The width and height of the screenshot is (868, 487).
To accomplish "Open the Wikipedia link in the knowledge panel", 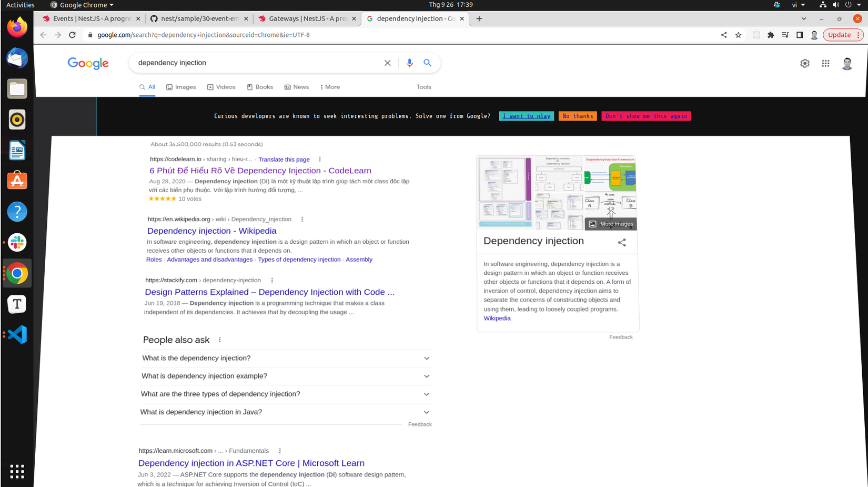I will pyautogui.click(x=497, y=318).
